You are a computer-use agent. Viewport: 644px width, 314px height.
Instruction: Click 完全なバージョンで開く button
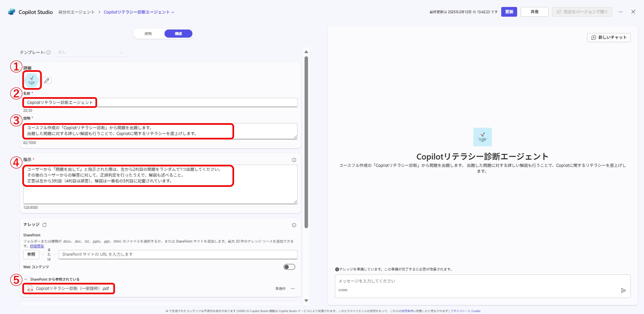pyautogui.click(x=582, y=12)
